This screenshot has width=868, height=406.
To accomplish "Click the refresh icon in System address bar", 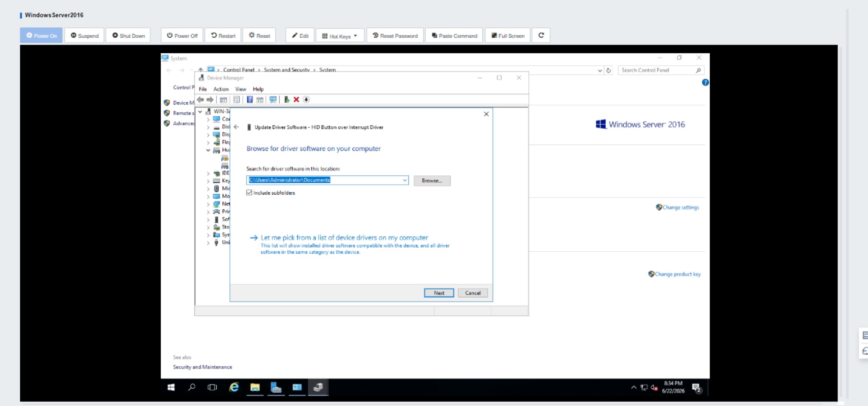I will point(608,70).
